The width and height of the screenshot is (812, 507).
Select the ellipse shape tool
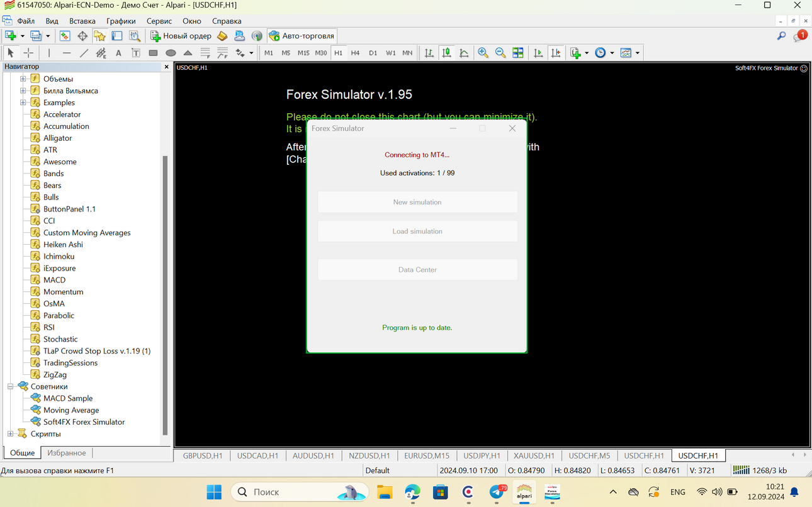tap(171, 53)
